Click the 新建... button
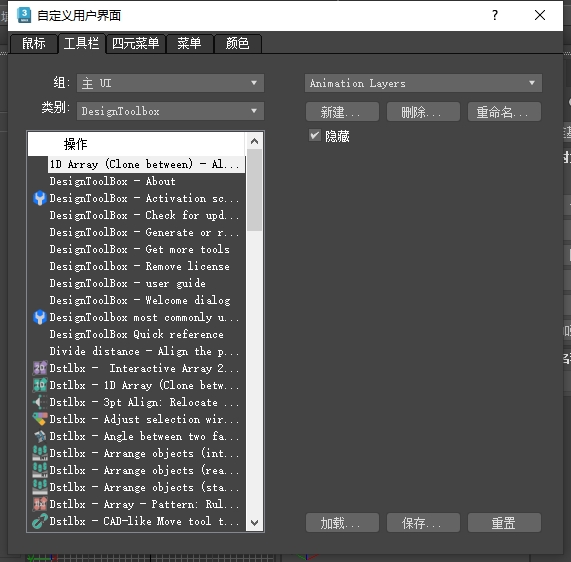571x562 pixels. point(342,112)
